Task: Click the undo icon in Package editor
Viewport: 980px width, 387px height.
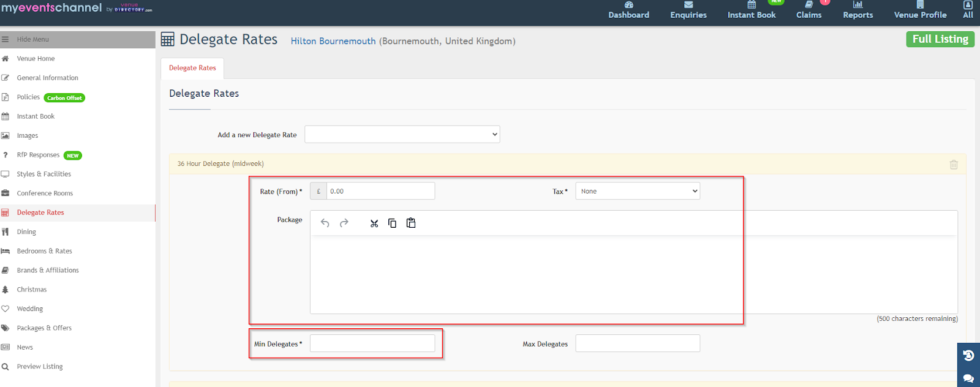Action: (x=325, y=223)
